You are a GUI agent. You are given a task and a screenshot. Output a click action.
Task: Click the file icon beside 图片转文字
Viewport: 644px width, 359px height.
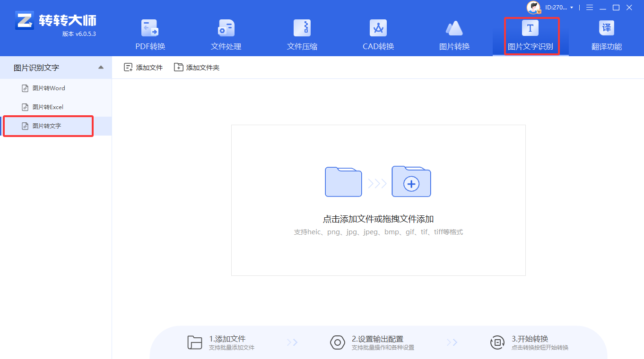click(25, 126)
